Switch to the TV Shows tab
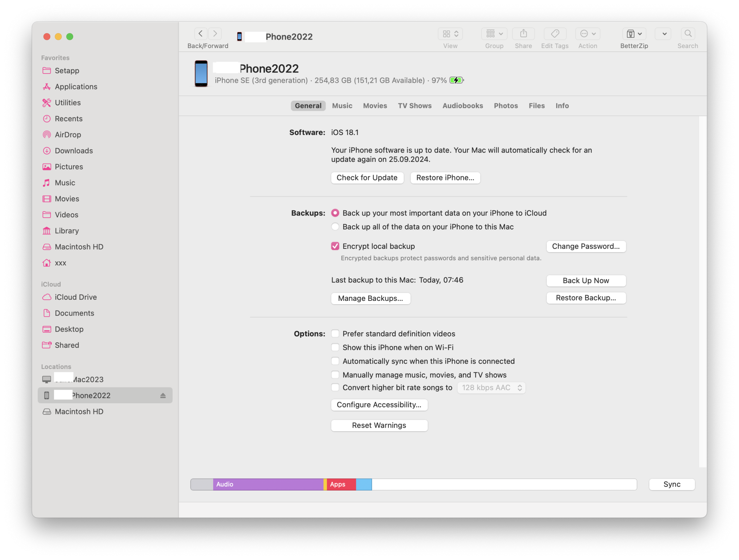The width and height of the screenshot is (739, 560). [415, 106]
